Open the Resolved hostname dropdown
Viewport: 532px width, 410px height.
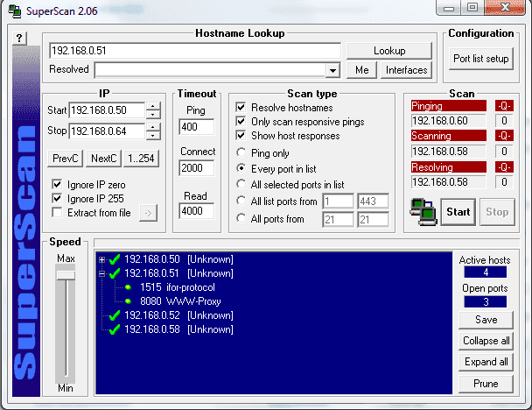332,70
